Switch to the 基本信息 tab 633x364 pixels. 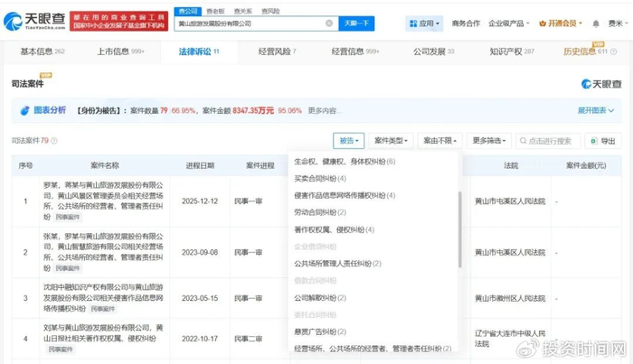[x=41, y=52]
